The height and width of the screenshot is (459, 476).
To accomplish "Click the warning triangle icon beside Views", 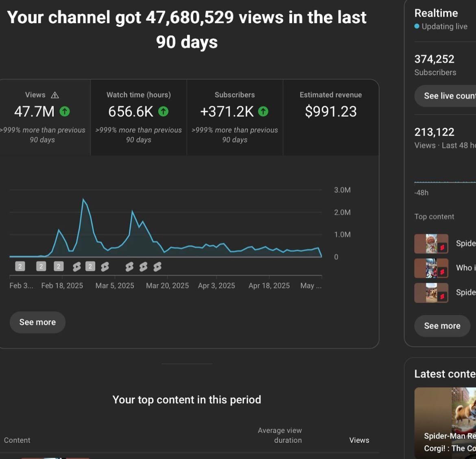I will tap(55, 95).
